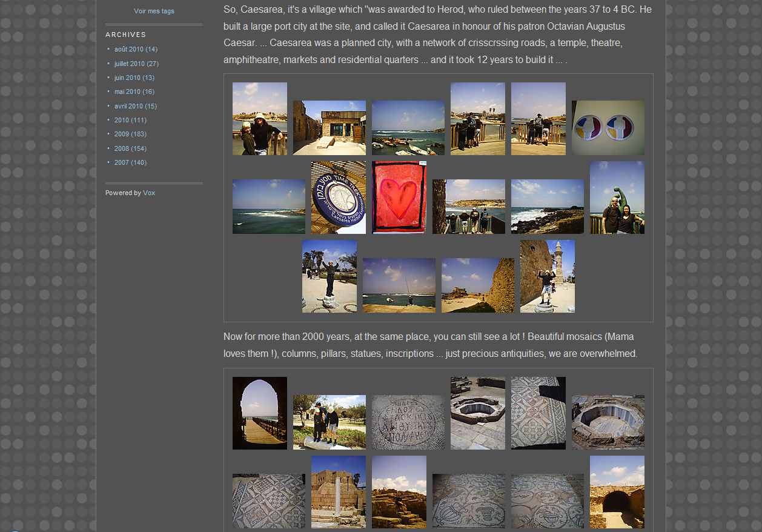
Task: Open the août 2010 archive
Action: (128, 50)
